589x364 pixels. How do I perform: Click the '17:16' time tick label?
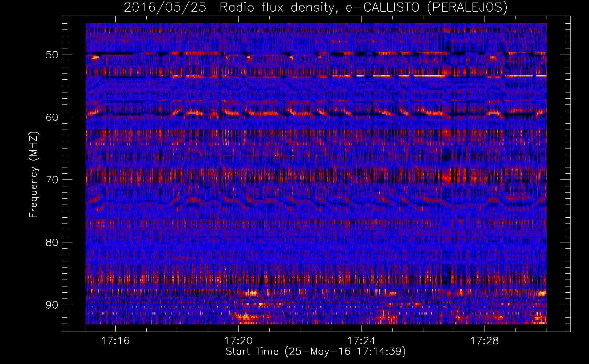[115, 341]
